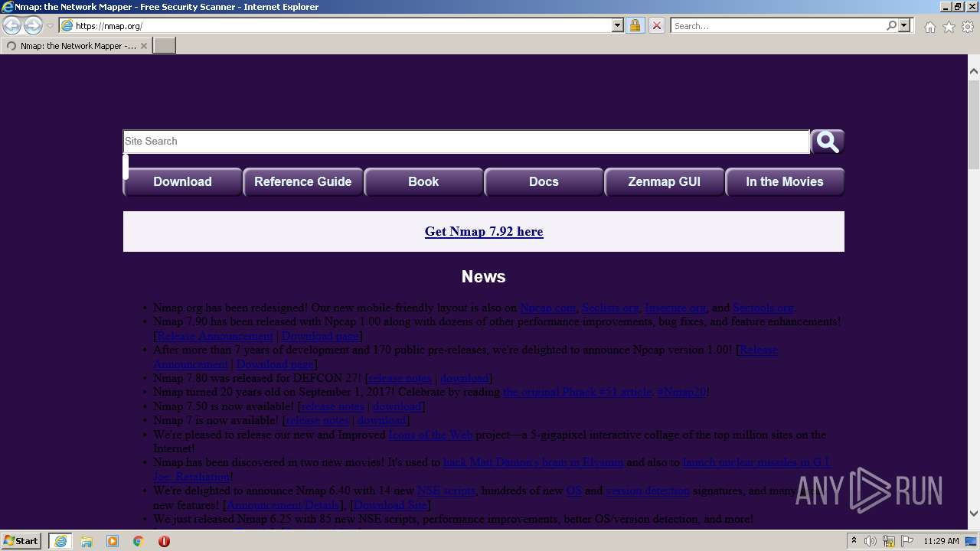Open the recent pages dropdown arrow

click(50, 26)
